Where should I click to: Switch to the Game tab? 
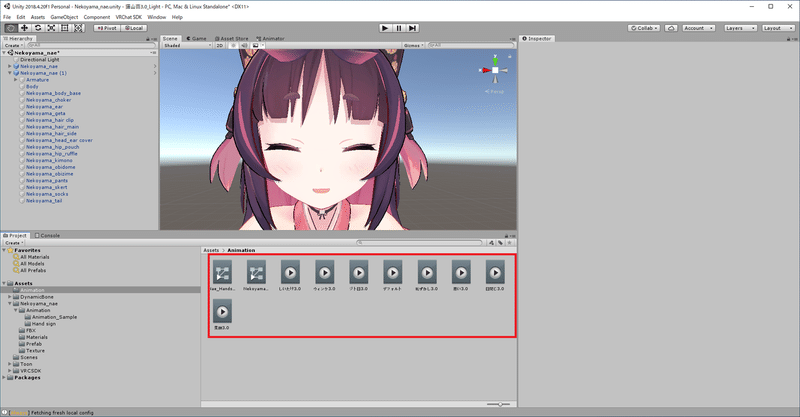(x=197, y=38)
